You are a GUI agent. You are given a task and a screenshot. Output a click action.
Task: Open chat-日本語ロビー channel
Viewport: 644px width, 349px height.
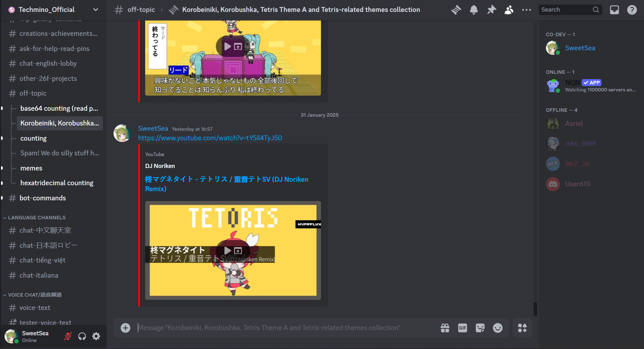[x=53, y=245]
